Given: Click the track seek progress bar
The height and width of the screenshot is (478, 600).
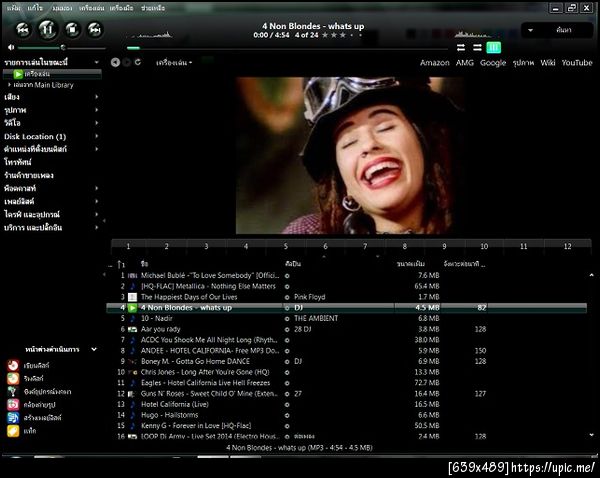Looking at the screenshot, I should pyautogui.click(x=287, y=48).
